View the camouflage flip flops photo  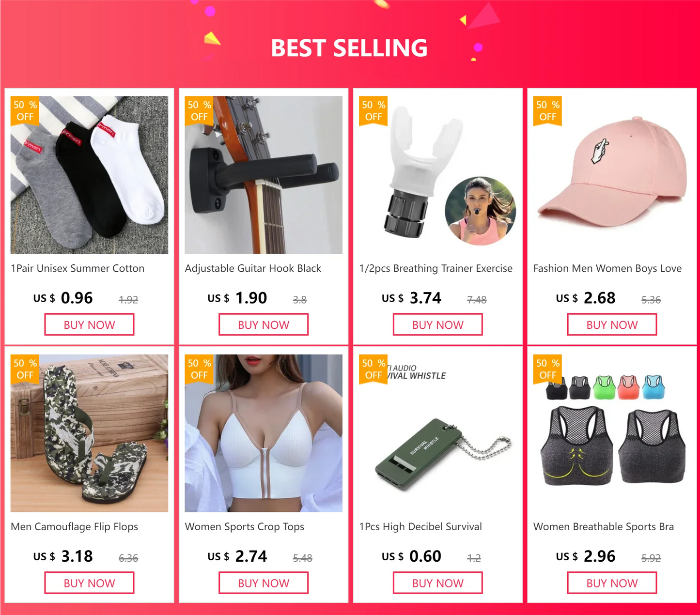(89, 433)
